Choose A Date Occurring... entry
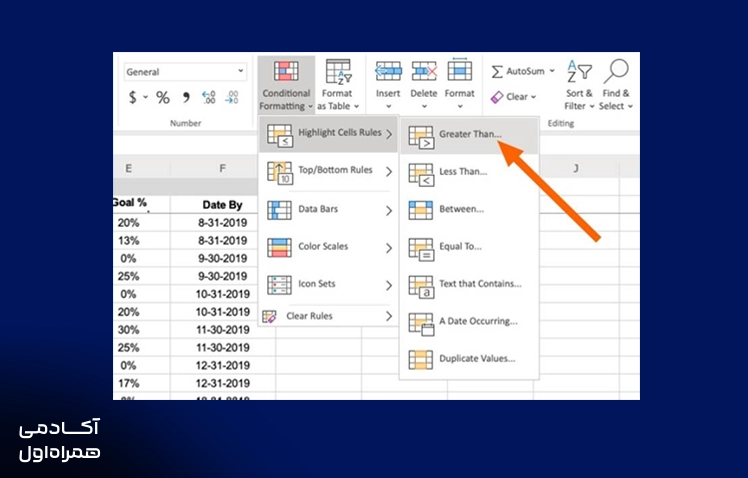Viewport: 748px width, 478px height. tap(469, 322)
